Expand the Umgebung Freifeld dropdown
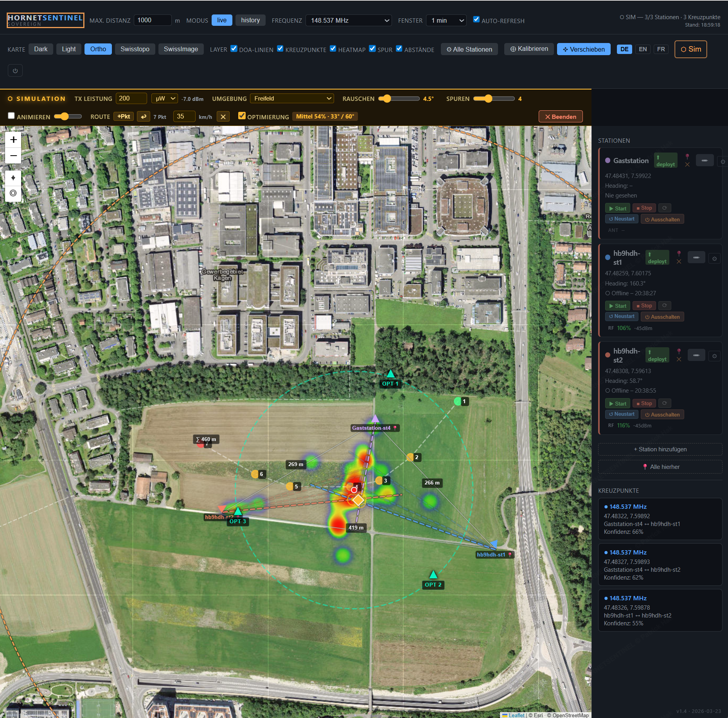Screen dimensions: 728x718 [x=292, y=99]
